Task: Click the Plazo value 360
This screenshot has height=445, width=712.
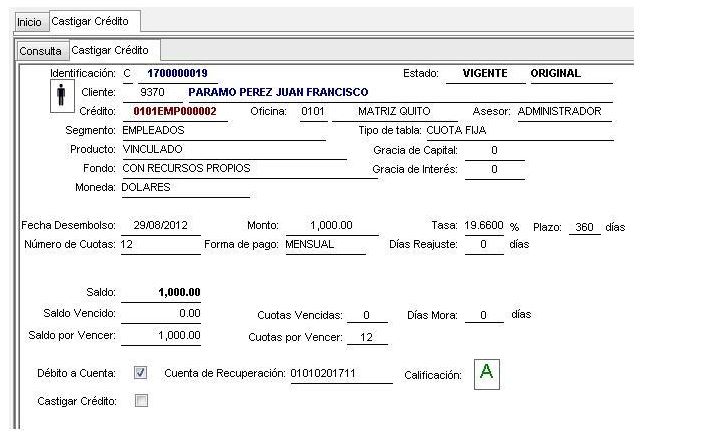Action: [x=584, y=227]
